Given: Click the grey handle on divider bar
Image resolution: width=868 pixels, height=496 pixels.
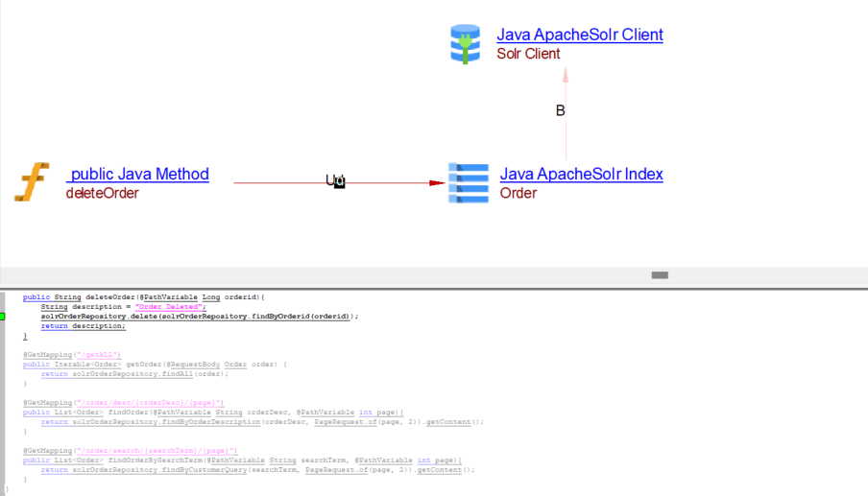Looking at the screenshot, I should 660,275.
